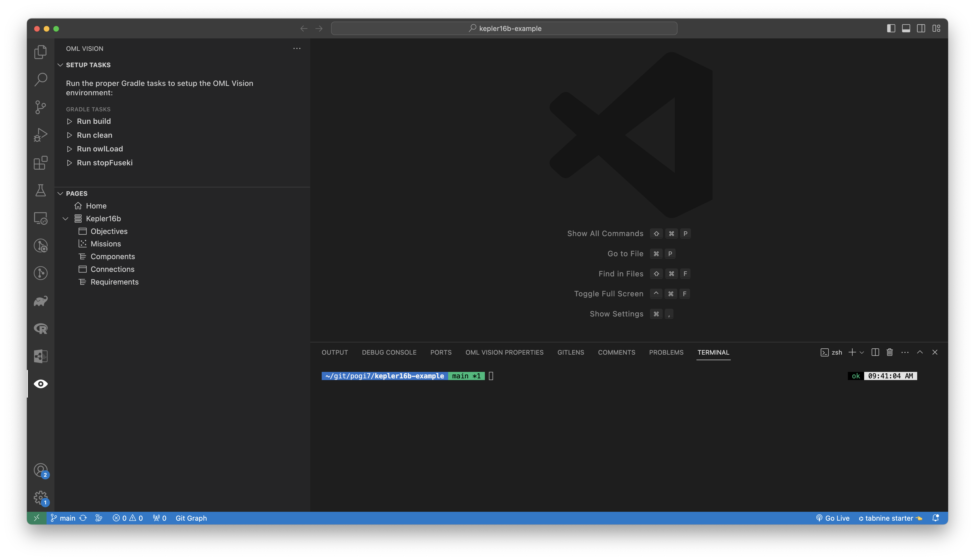Open the OML VISION PROPERTIES tab
The width and height of the screenshot is (975, 560).
tap(505, 352)
